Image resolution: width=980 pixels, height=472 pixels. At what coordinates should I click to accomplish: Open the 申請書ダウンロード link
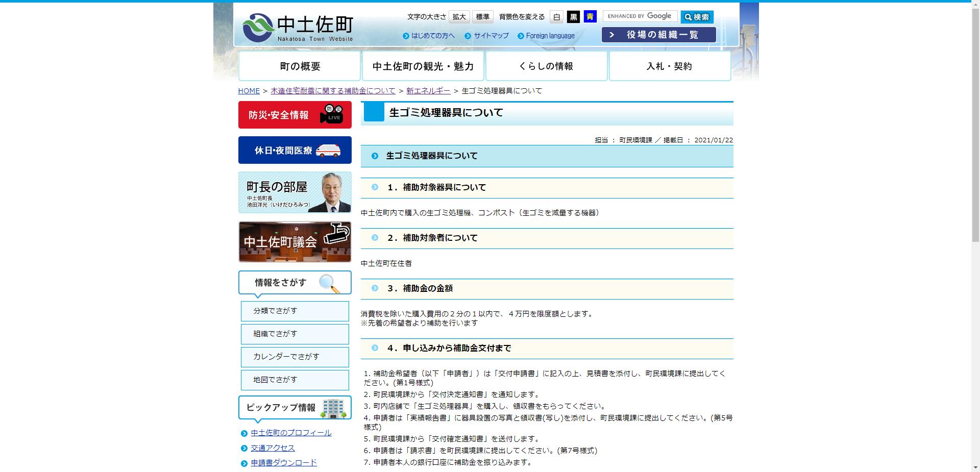tap(284, 463)
